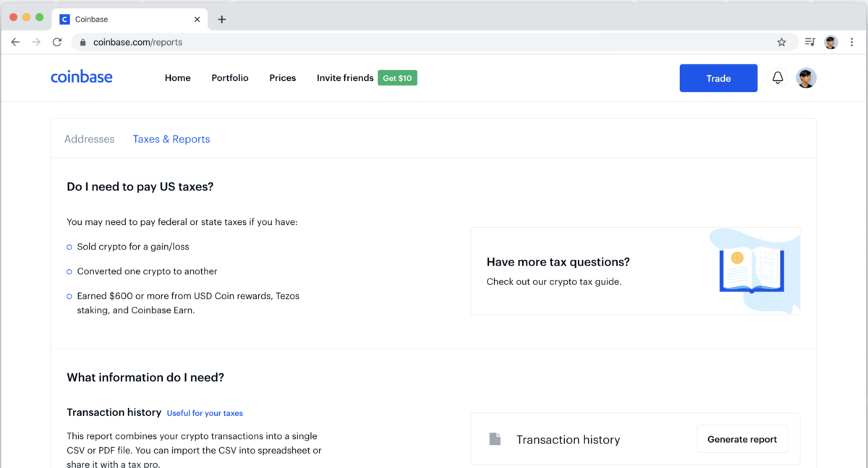Click the blue Trade button
This screenshot has height=468, width=868.
(718, 78)
